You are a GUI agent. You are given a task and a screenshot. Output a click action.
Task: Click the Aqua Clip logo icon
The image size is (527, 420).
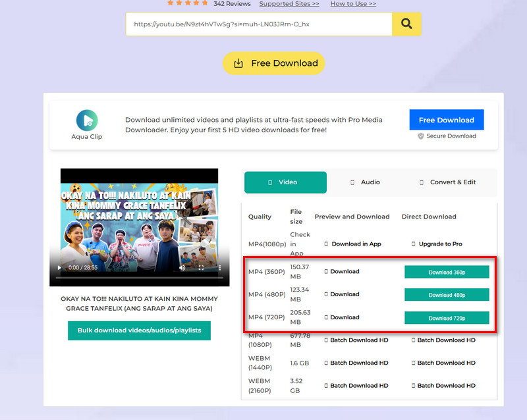pos(87,120)
